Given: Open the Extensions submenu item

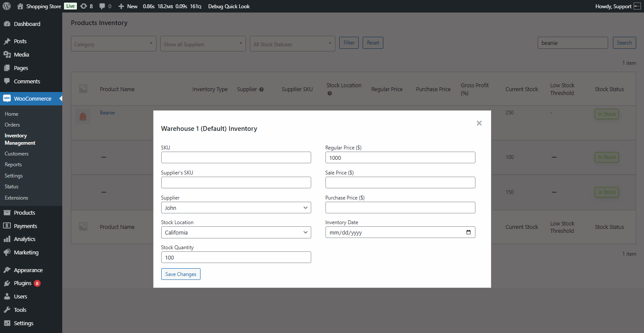Looking at the screenshot, I should pos(16,198).
